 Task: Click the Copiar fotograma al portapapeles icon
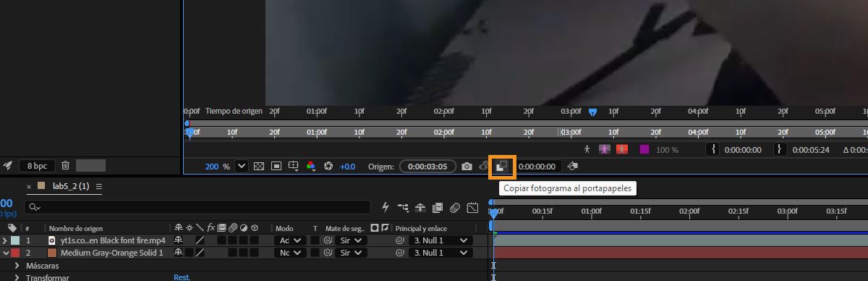point(502,167)
